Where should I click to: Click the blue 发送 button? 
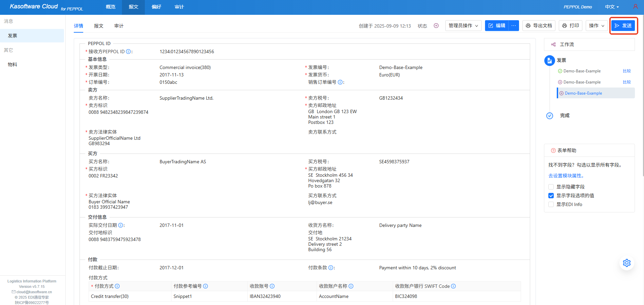623,26
